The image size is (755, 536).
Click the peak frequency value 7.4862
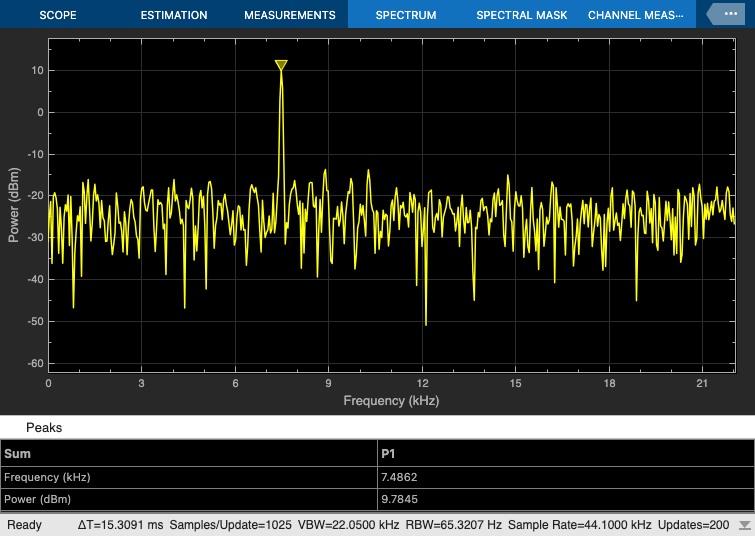coord(399,477)
